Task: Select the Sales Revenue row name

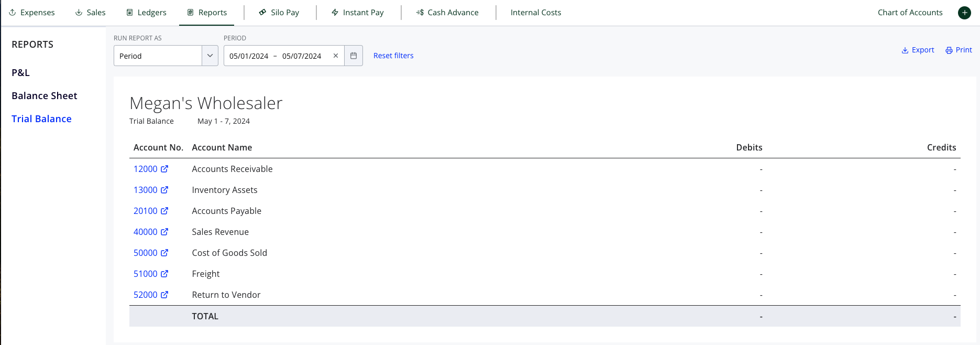Action: click(x=220, y=232)
